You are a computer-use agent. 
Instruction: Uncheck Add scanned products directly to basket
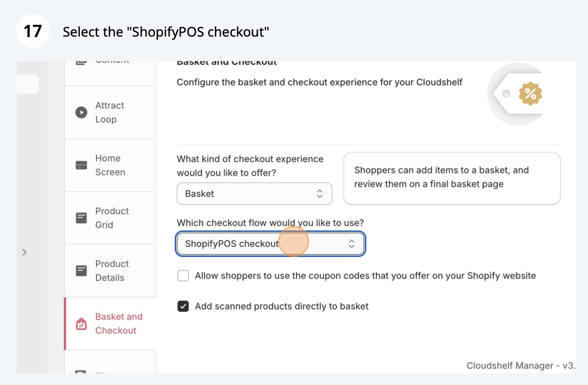tap(183, 306)
